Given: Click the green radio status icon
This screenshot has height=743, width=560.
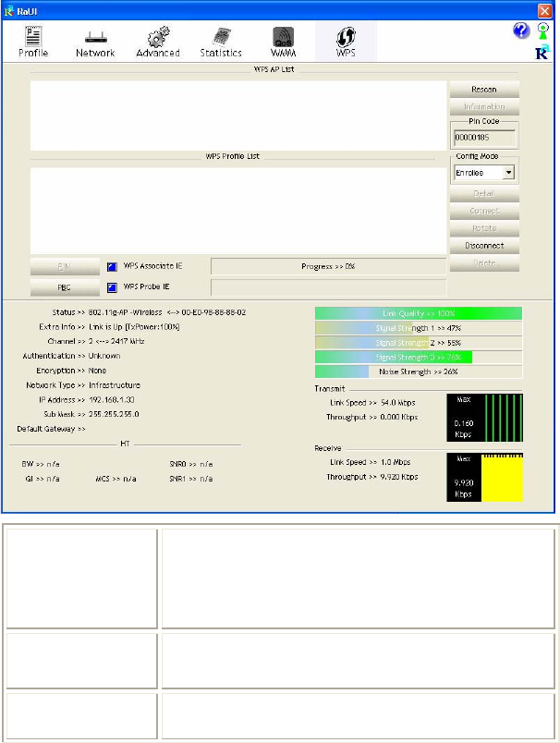Looking at the screenshot, I should click(543, 30).
